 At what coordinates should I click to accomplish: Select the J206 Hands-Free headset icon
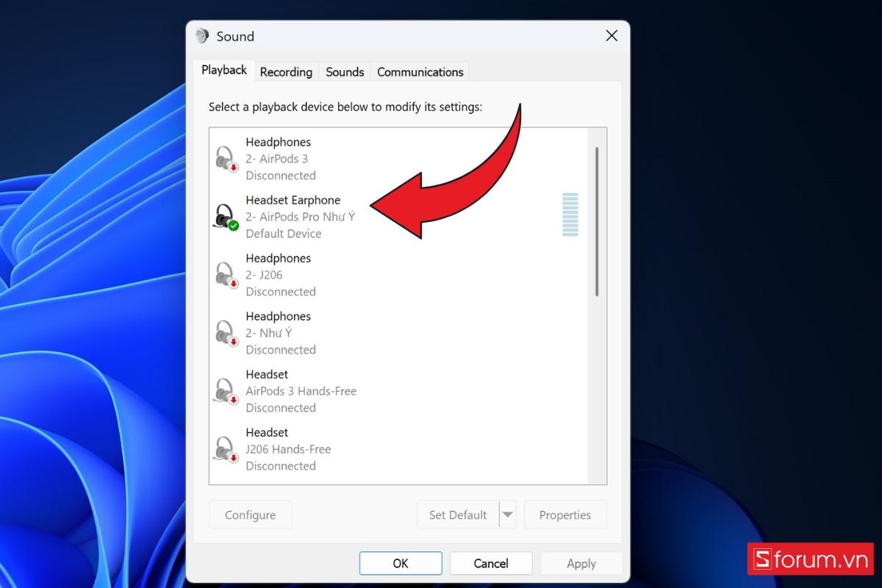[226, 449]
